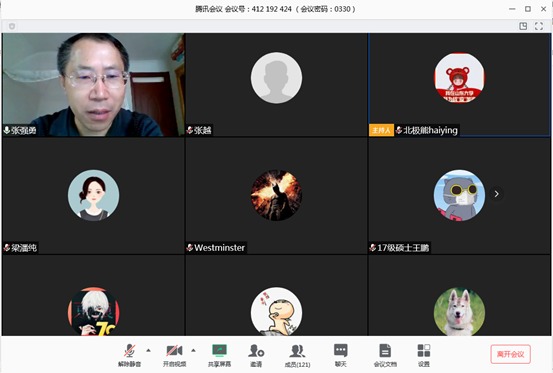Open the 邀请 invite icon
Viewport: 553px width, 373px height.
point(256,355)
